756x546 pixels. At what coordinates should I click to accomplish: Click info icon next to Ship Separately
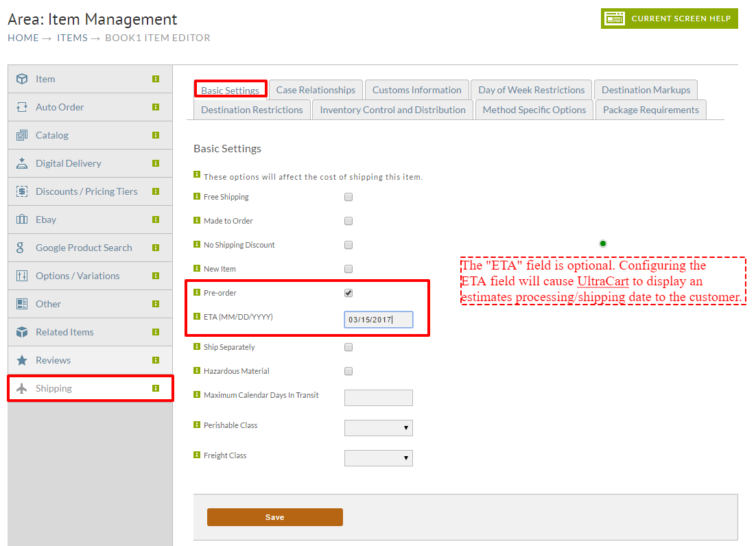pos(197,346)
